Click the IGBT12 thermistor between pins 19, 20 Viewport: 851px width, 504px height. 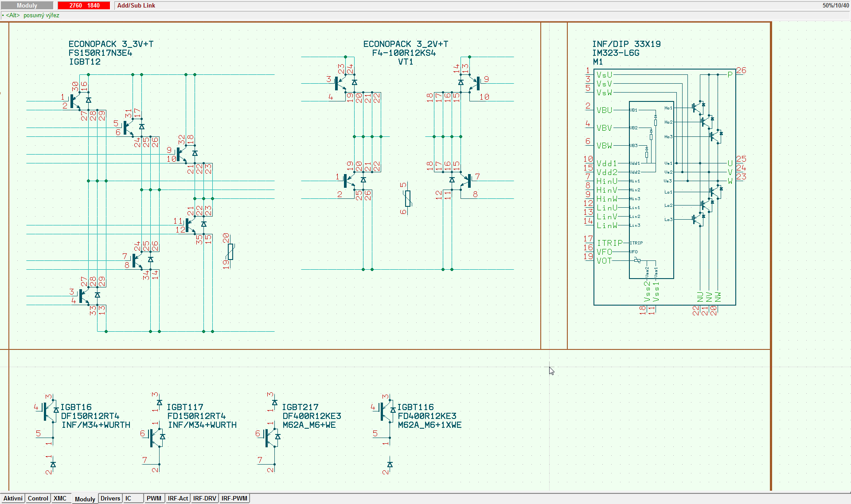[x=230, y=252]
